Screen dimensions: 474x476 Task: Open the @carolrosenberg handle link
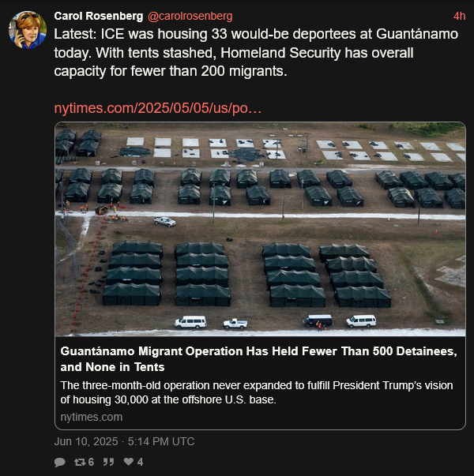190,16
